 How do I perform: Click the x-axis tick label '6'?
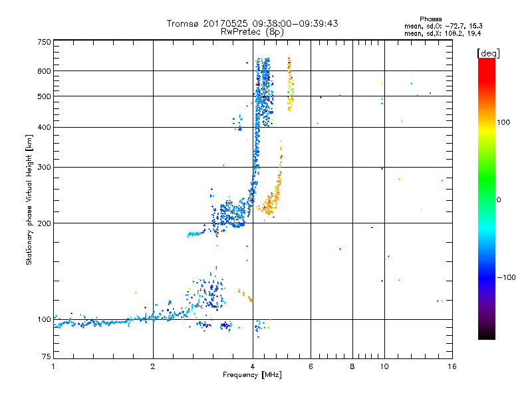click(311, 366)
